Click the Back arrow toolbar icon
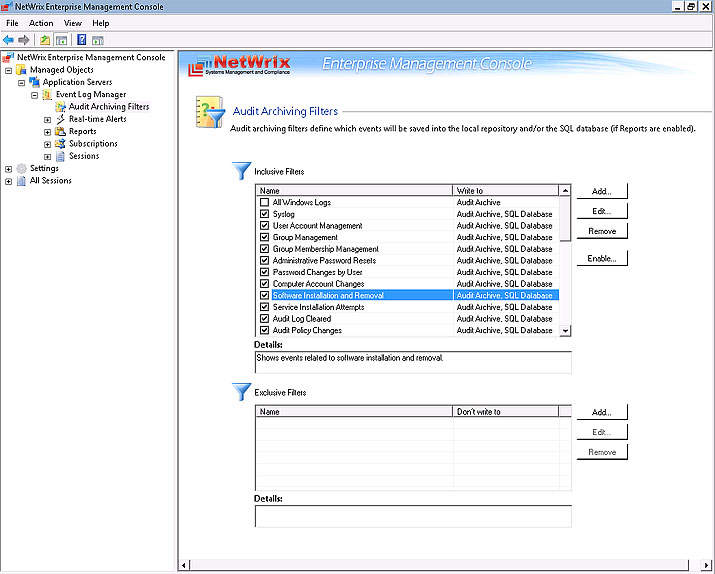This screenshot has height=574, width=715. click(x=8, y=40)
